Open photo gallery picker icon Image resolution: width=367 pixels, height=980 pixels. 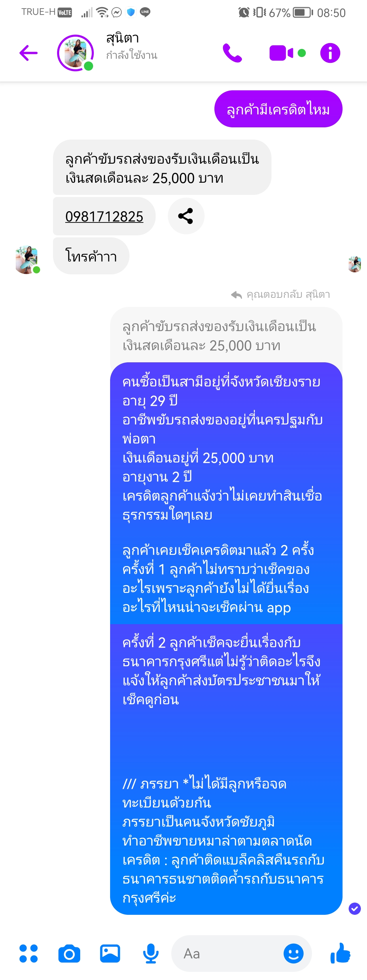point(110,954)
